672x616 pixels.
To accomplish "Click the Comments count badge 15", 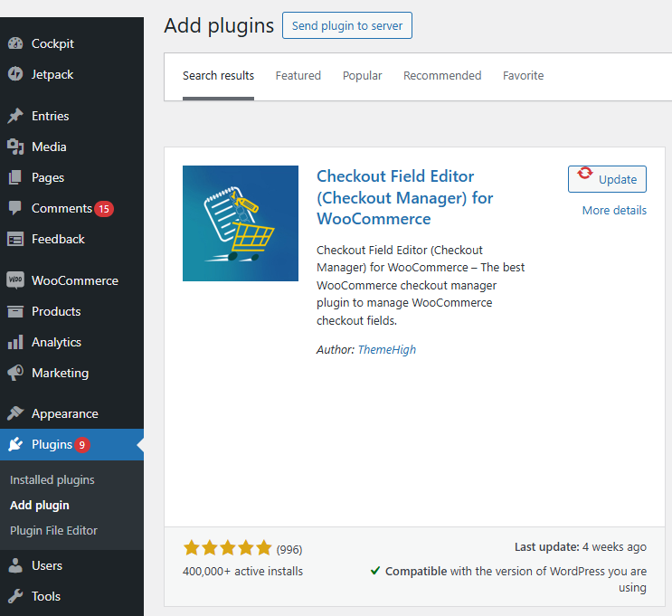I will [104, 209].
